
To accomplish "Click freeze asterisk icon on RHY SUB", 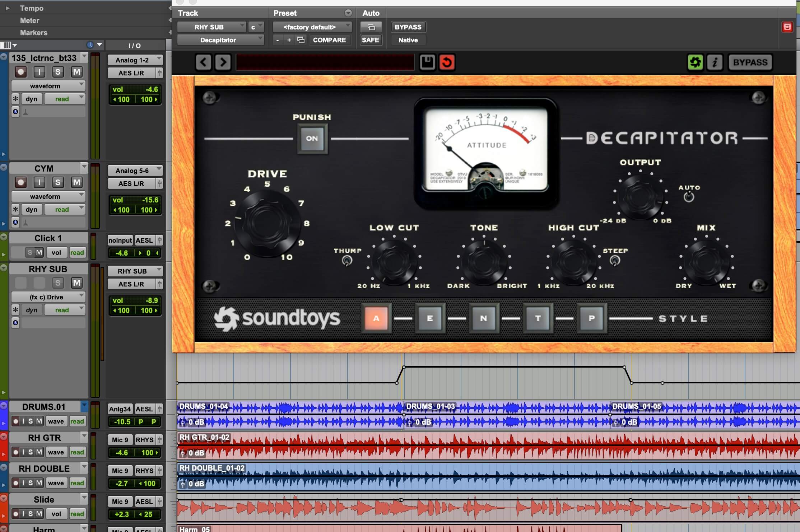I will 15,310.
